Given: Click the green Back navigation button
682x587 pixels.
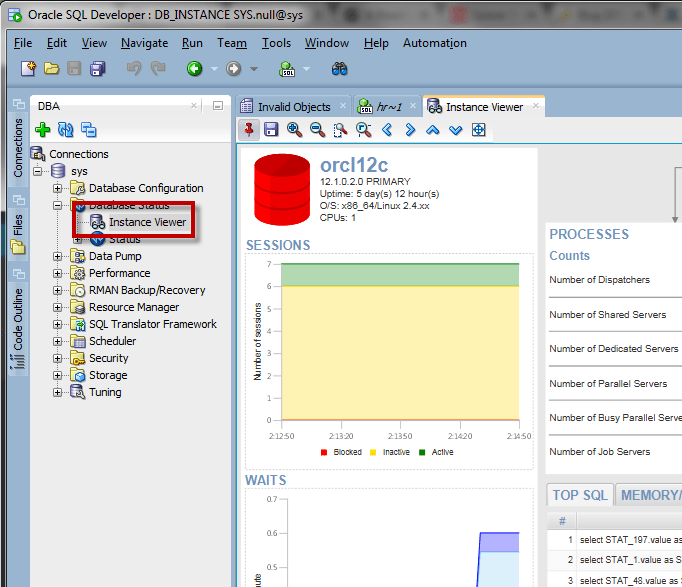Looking at the screenshot, I should pyautogui.click(x=194, y=69).
